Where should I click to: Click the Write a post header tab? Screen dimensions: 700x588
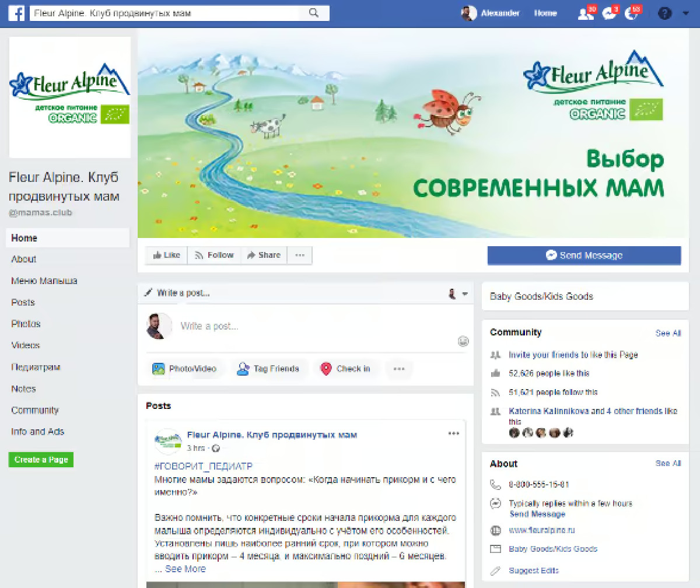coord(177,293)
